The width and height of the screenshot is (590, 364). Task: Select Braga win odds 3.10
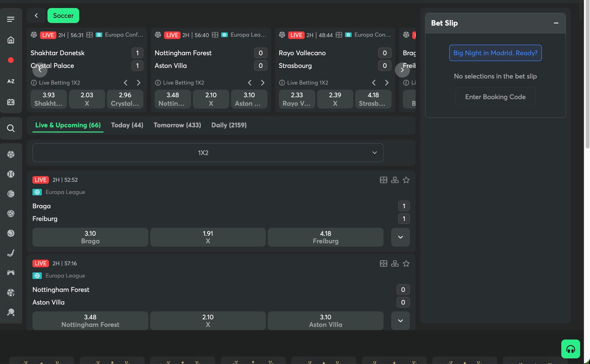point(90,237)
